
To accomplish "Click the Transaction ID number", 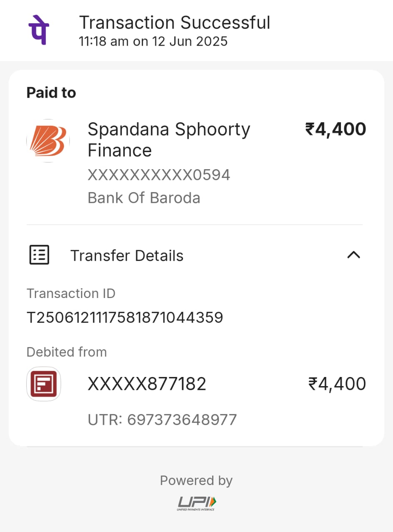I will pyautogui.click(x=125, y=318).
